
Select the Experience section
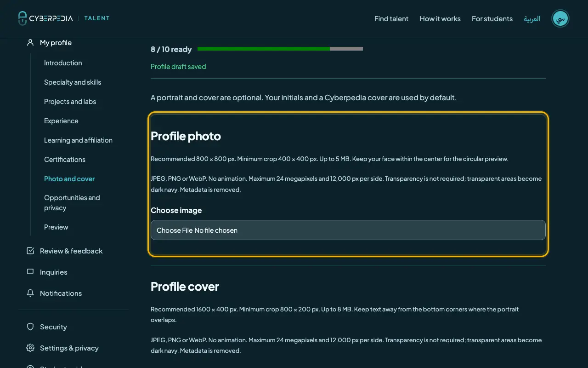point(61,121)
